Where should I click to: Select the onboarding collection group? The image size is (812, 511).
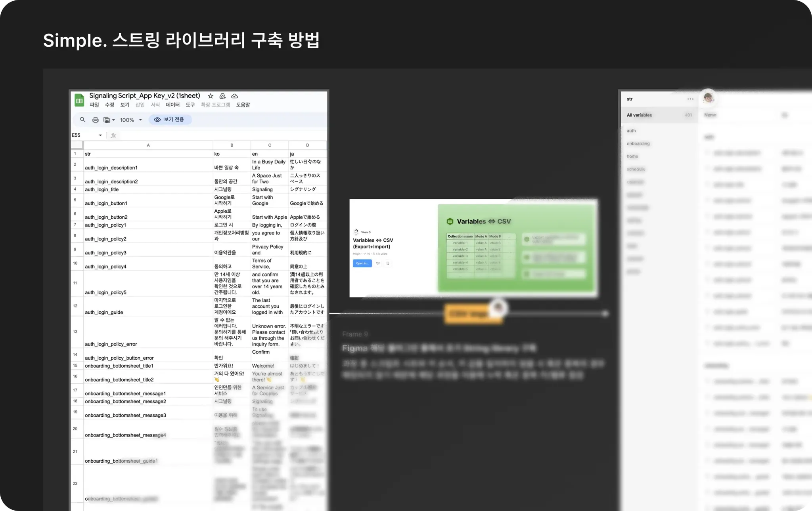(x=638, y=143)
